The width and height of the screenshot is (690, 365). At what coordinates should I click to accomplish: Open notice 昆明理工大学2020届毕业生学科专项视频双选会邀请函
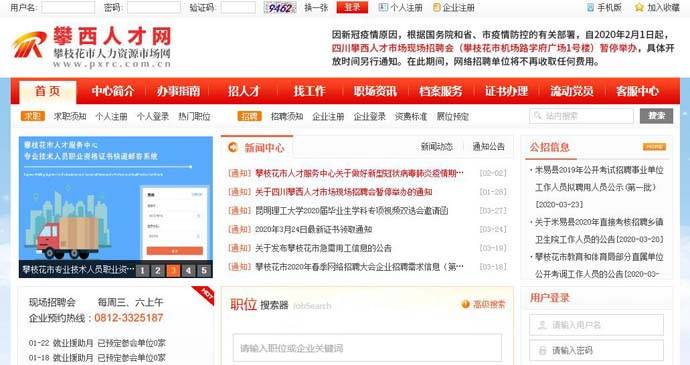(352, 210)
